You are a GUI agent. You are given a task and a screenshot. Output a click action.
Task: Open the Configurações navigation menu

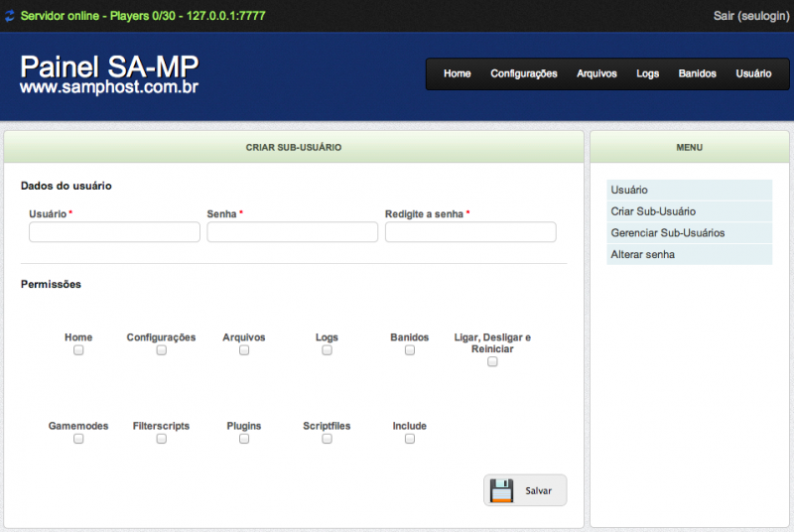click(524, 73)
